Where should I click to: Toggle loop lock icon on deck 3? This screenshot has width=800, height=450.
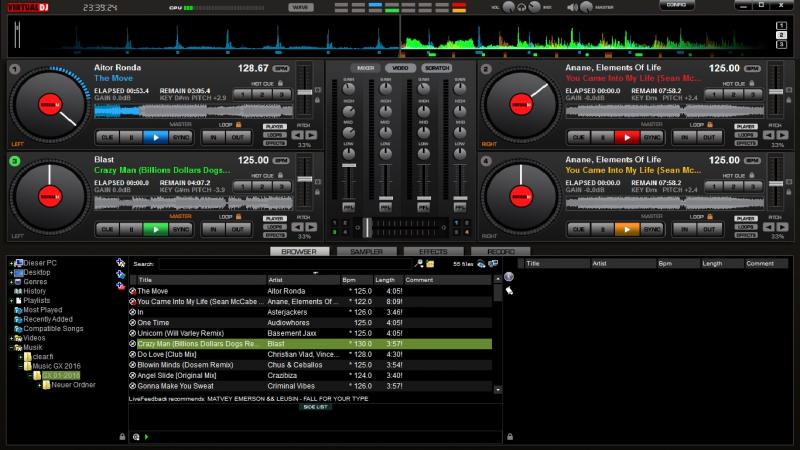point(238,216)
